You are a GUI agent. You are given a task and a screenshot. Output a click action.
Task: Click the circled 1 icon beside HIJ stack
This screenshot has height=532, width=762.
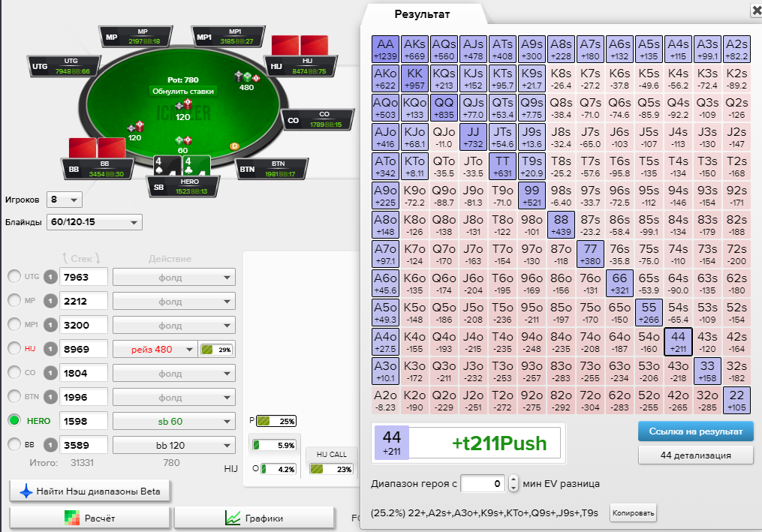click(50, 349)
